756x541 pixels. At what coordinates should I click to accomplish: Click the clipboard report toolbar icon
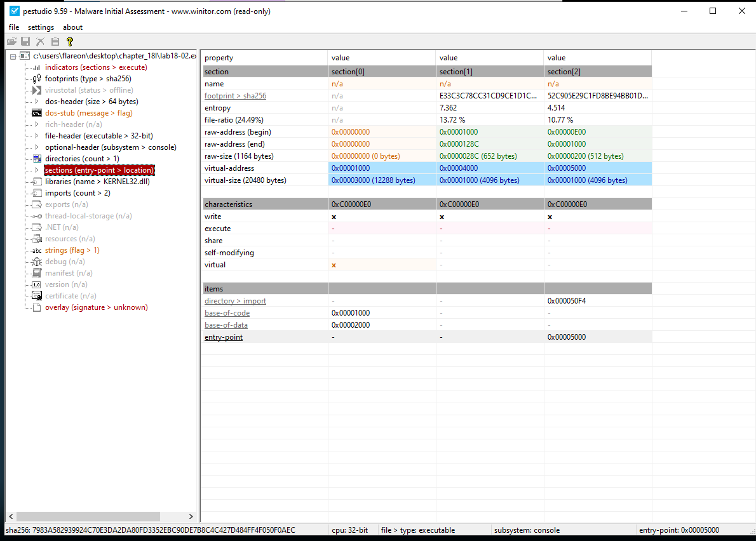coord(55,42)
